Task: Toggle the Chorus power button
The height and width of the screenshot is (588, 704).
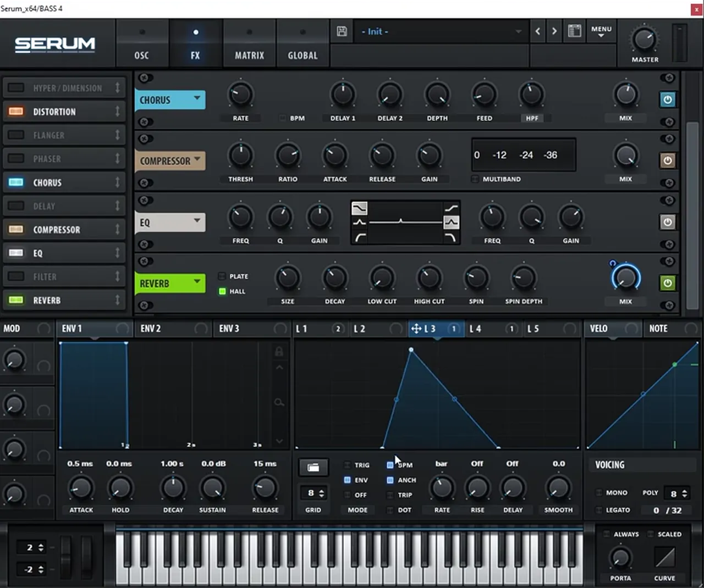Action: click(667, 100)
